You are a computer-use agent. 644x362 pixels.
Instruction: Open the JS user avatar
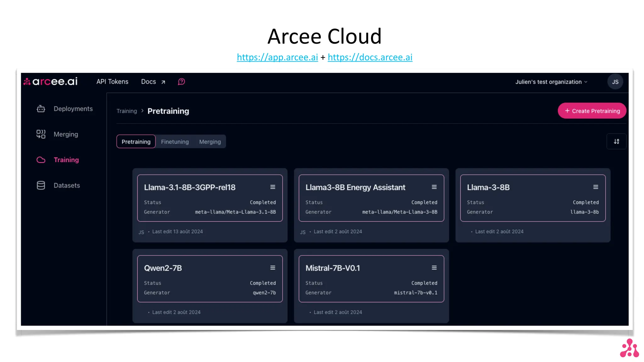click(615, 82)
